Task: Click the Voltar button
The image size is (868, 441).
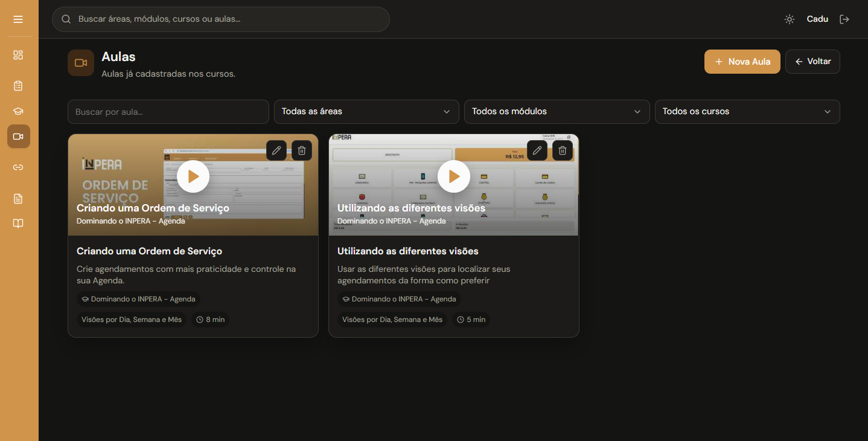Action: pos(812,62)
